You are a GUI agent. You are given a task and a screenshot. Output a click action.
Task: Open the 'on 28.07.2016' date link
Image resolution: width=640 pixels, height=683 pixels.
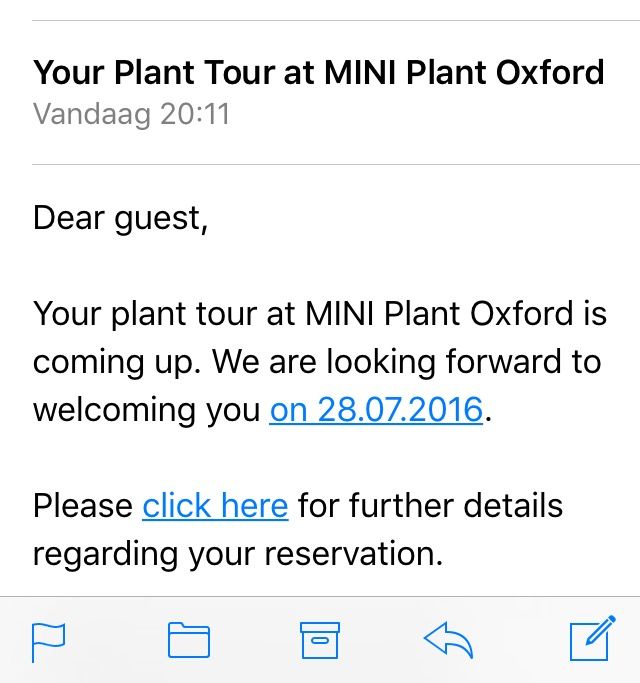point(376,409)
